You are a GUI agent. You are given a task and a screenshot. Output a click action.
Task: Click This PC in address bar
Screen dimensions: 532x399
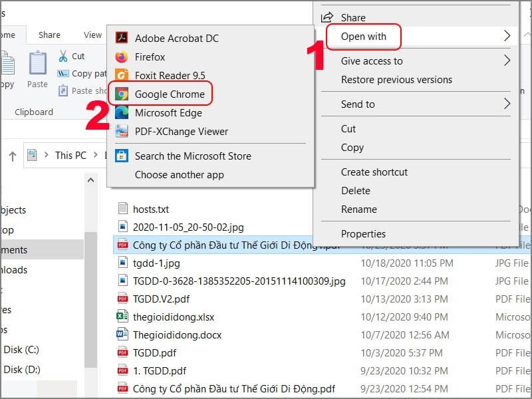[x=70, y=155]
